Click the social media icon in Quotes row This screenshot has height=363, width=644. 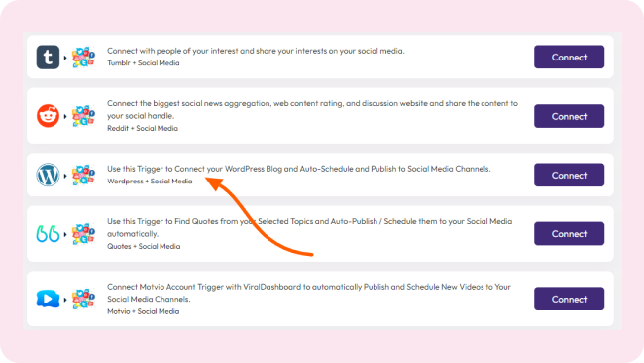[x=84, y=234]
